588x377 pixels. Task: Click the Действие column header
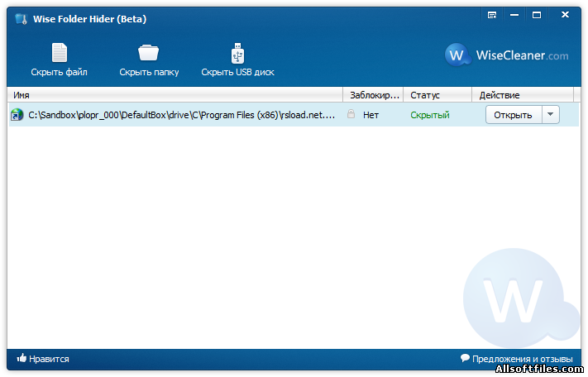pos(523,95)
